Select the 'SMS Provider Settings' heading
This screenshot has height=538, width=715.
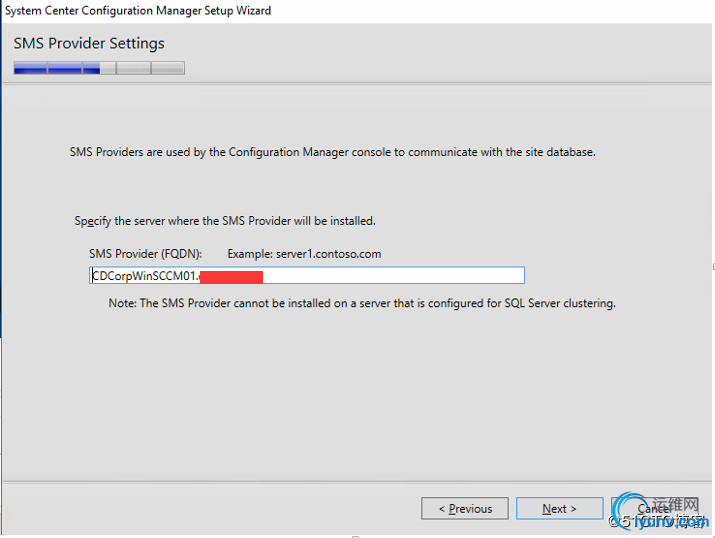89,43
